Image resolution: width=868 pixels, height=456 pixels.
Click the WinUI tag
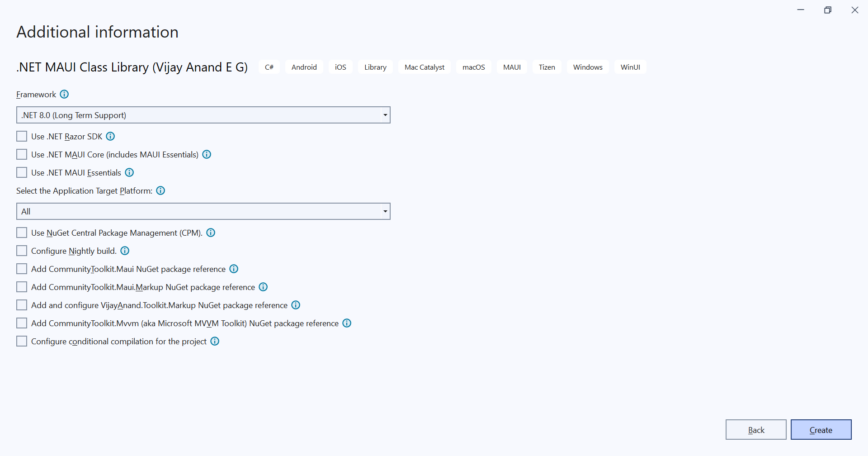(x=630, y=67)
